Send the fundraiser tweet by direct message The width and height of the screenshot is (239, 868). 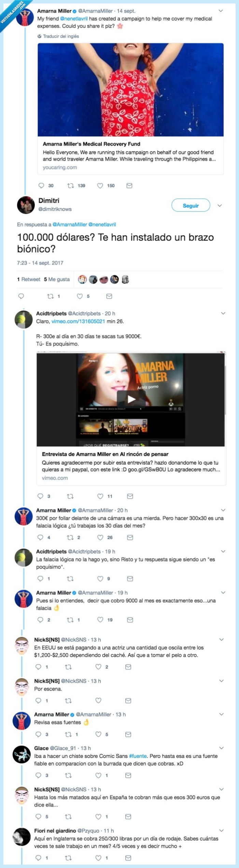(x=129, y=185)
